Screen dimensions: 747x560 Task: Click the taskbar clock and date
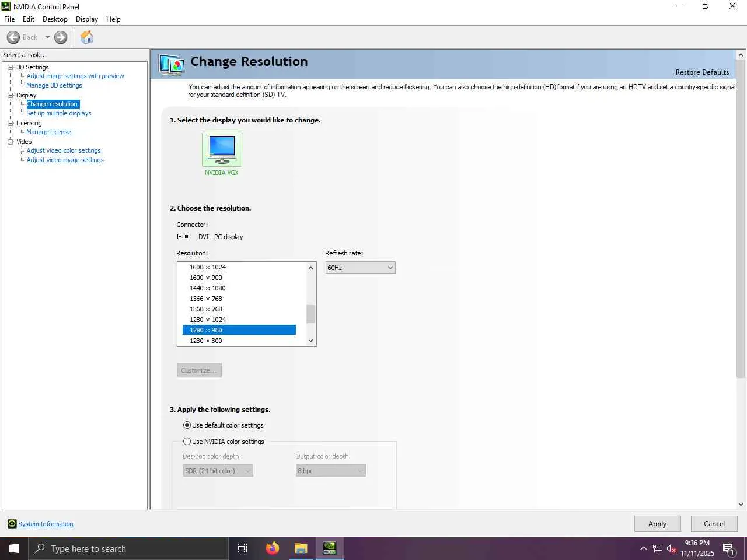pos(697,548)
